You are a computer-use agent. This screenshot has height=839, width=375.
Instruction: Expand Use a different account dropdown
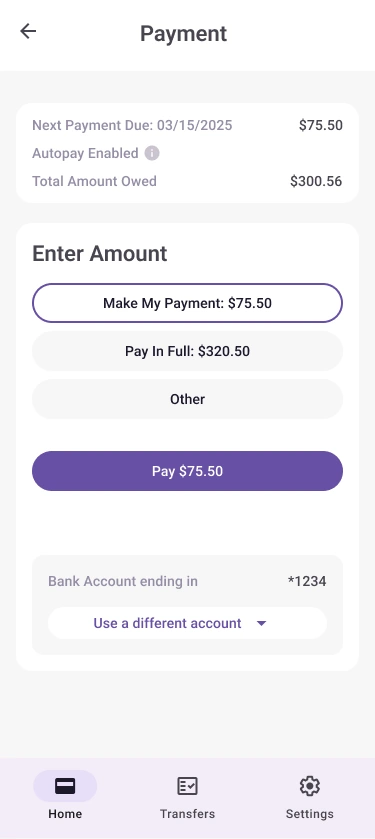point(187,623)
